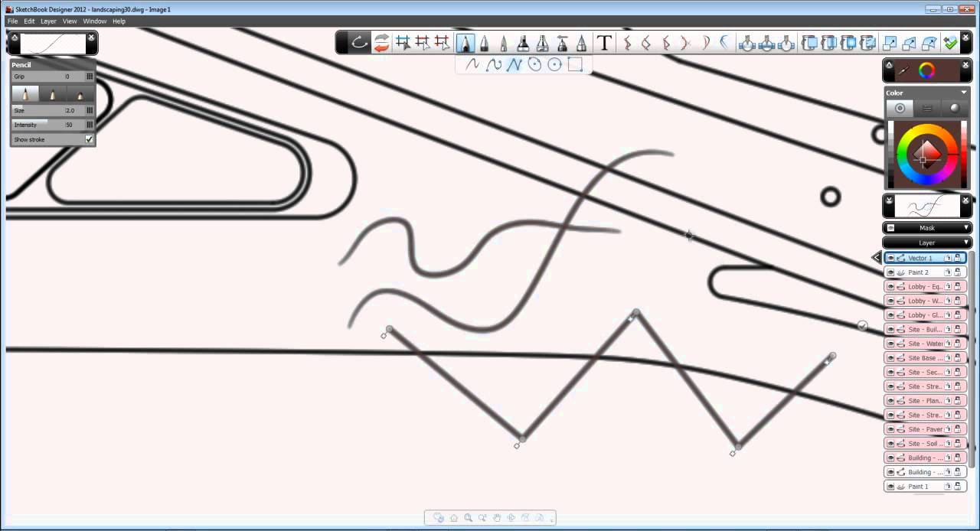The height and width of the screenshot is (531, 980).
Task: Toggle visibility of the Site Base layer
Action: [890, 357]
